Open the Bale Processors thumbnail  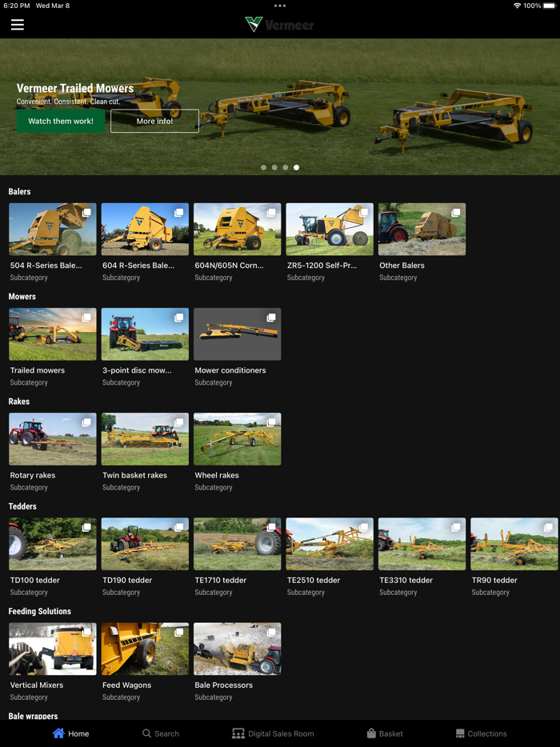click(x=238, y=649)
